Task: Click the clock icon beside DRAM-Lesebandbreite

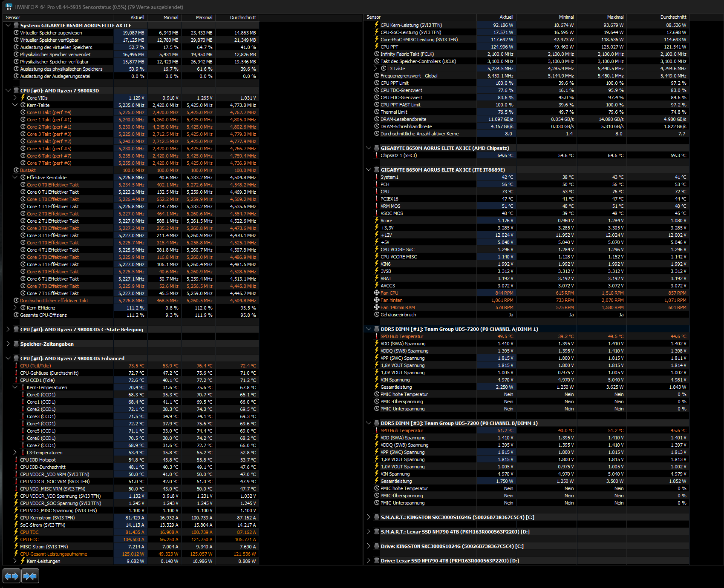Action: pos(377,119)
